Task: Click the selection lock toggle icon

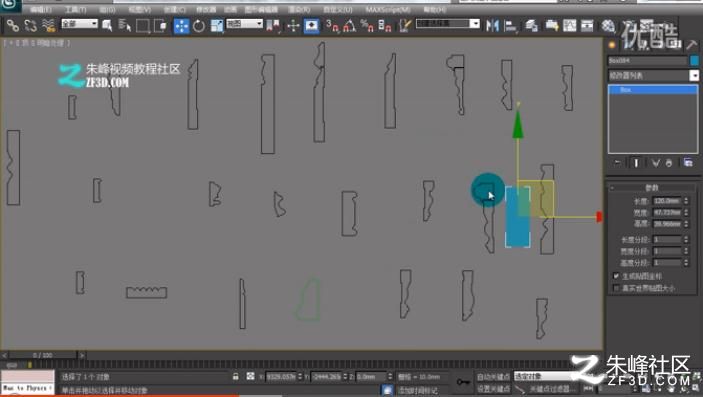Action: click(x=236, y=377)
